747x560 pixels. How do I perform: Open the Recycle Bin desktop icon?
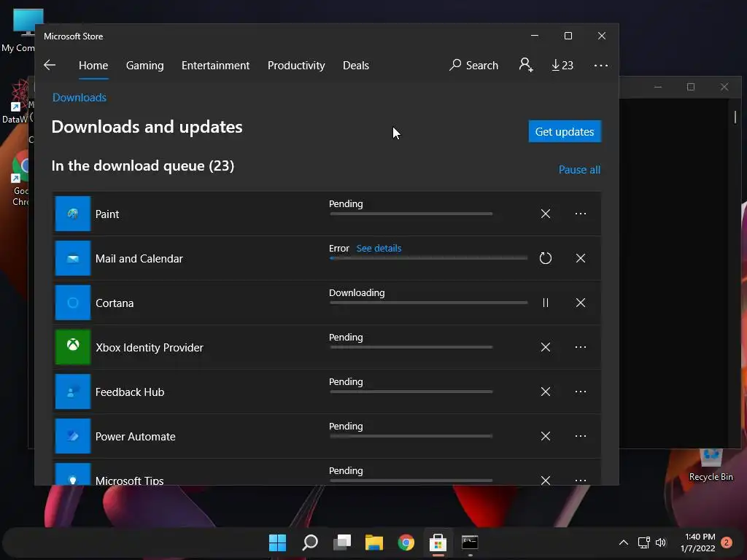click(711, 465)
